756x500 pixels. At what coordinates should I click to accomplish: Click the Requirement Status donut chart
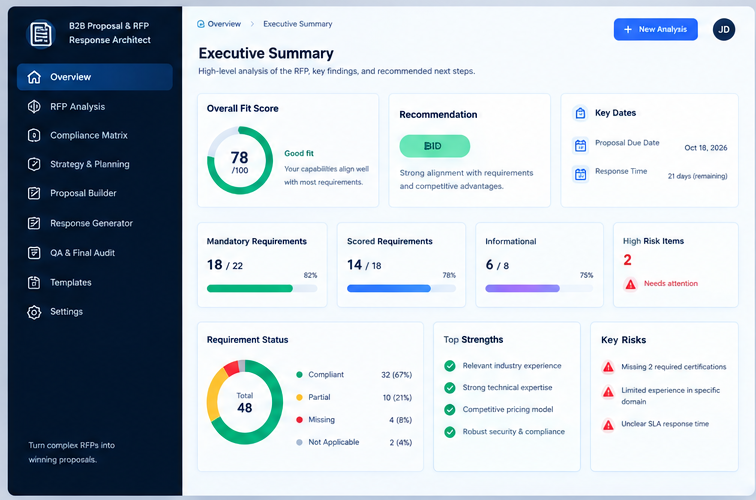pos(244,402)
